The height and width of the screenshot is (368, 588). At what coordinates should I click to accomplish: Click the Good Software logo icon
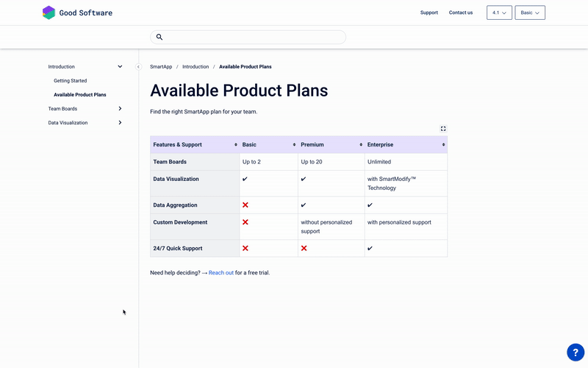[49, 13]
